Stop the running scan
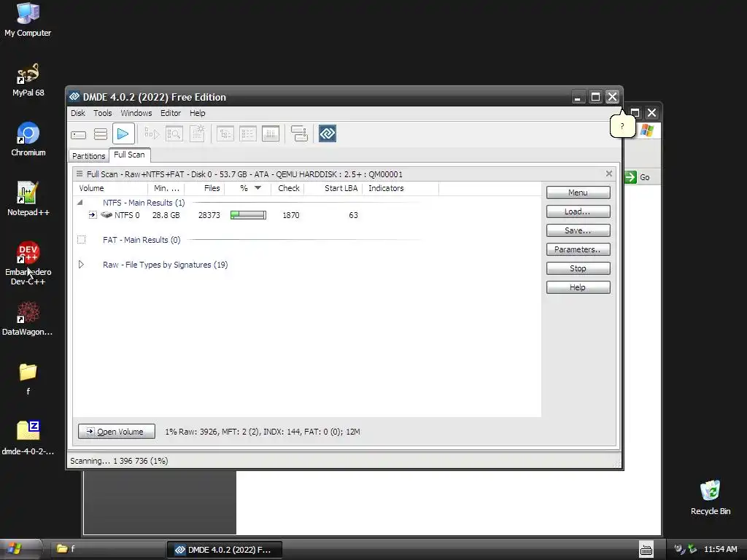Viewport: 747px width, 560px height. (x=578, y=268)
